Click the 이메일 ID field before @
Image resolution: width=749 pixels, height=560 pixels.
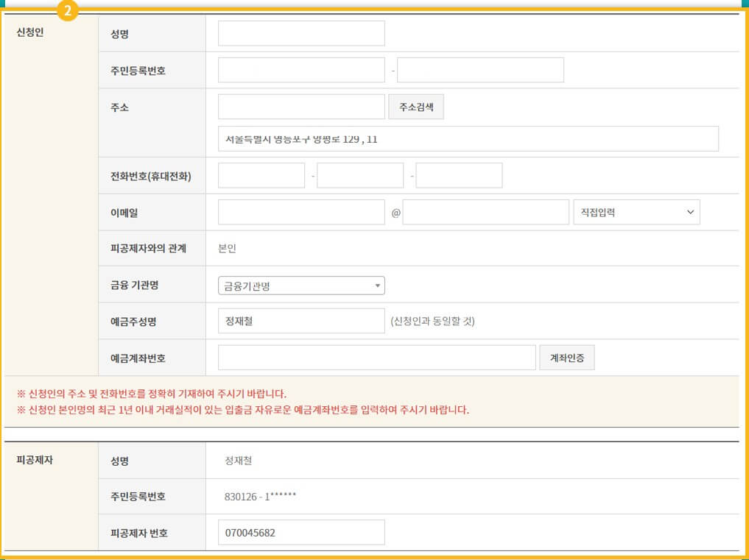pyautogui.click(x=301, y=213)
